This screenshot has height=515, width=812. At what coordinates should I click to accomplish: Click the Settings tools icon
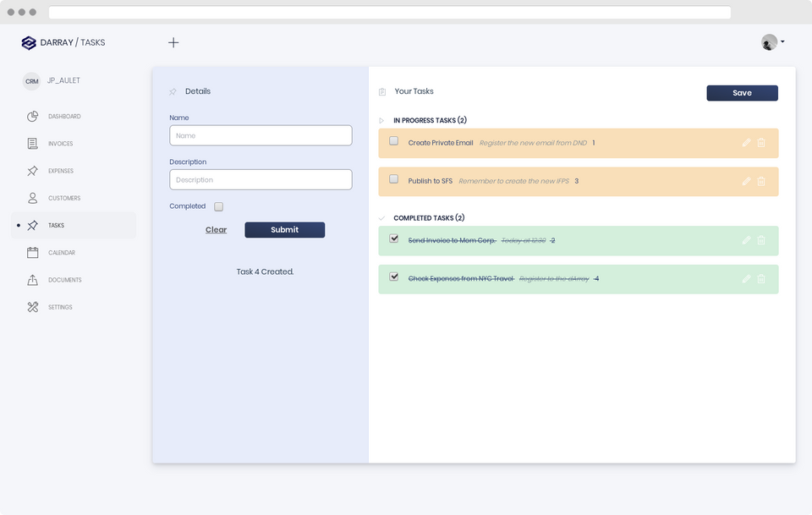click(x=32, y=307)
